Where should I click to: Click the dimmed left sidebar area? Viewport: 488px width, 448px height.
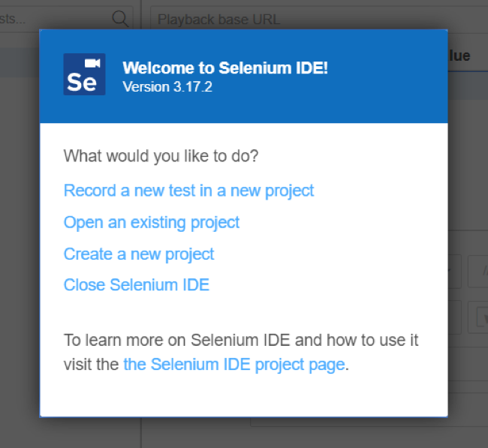point(20,225)
